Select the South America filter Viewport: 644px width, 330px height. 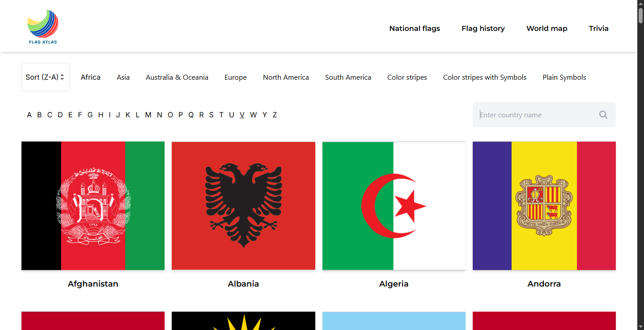(348, 77)
